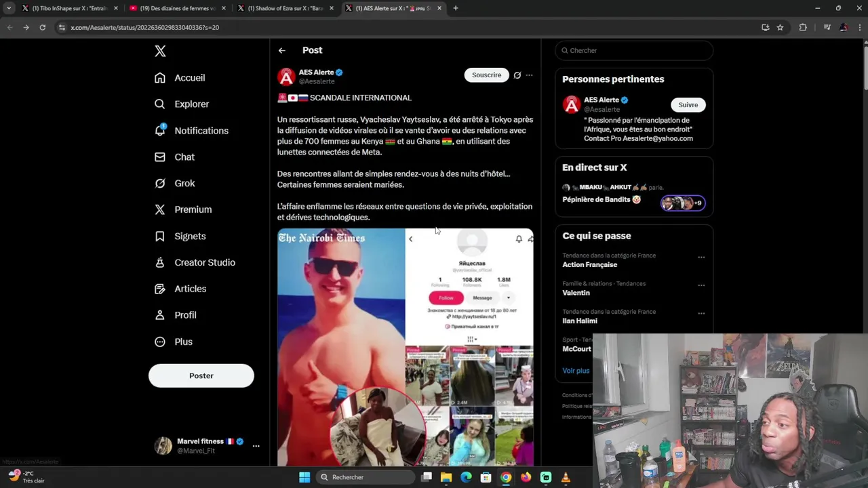Click the X logo in the sidebar
Image resolution: width=868 pixels, height=488 pixels.
point(160,51)
